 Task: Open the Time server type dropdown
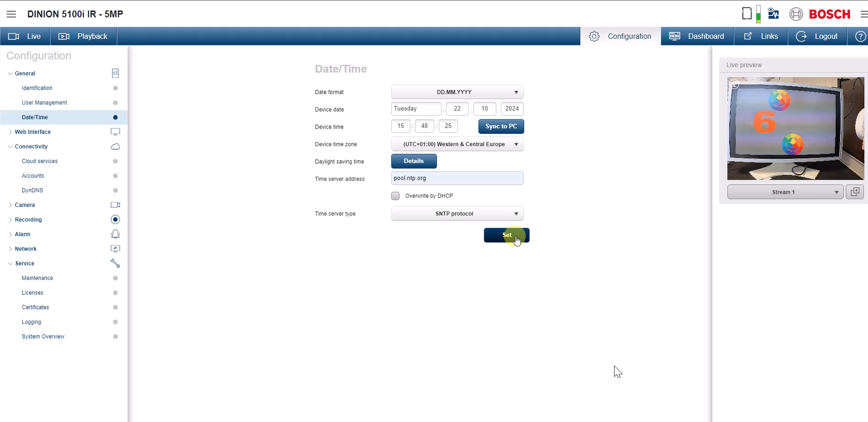point(457,214)
